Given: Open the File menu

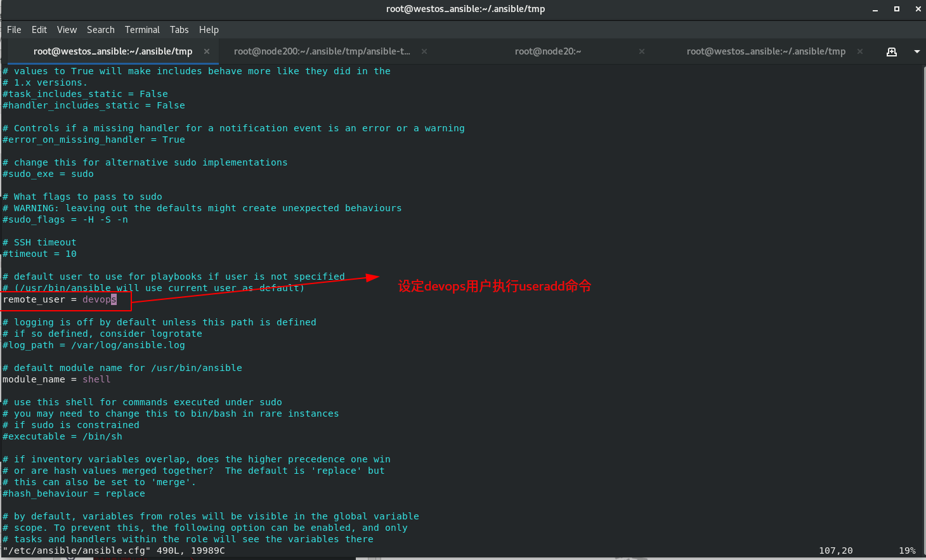Looking at the screenshot, I should (14, 30).
